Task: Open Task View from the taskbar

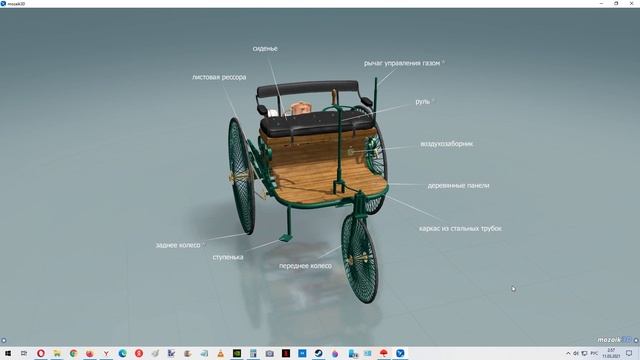Action: pos(24,353)
